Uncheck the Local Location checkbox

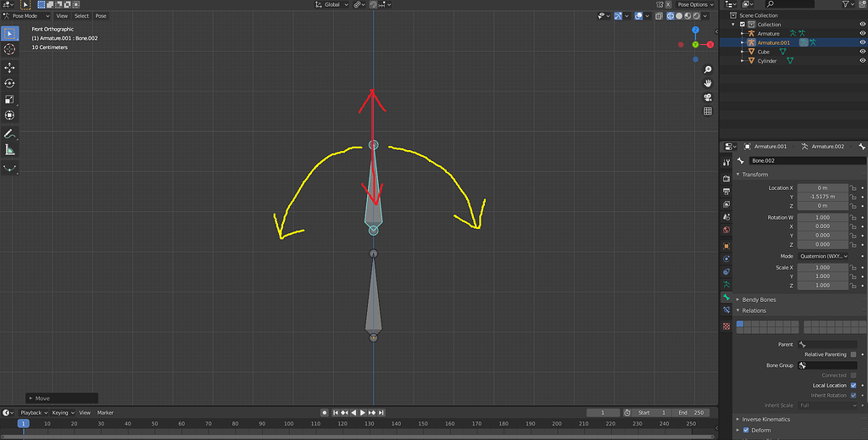tap(853, 385)
